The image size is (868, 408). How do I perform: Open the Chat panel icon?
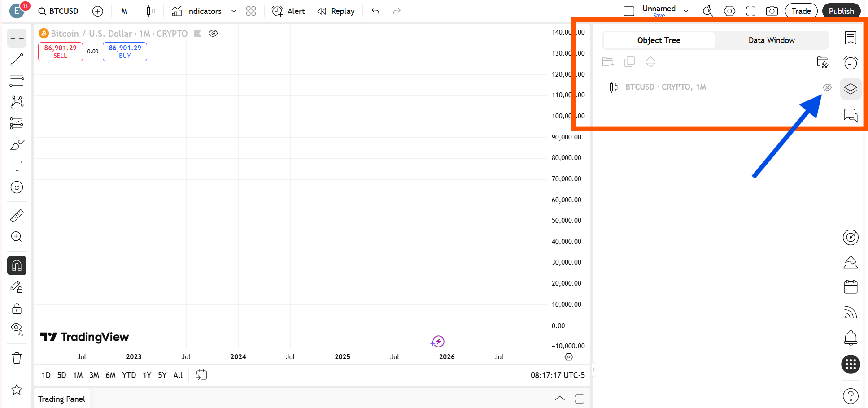[x=851, y=115]
